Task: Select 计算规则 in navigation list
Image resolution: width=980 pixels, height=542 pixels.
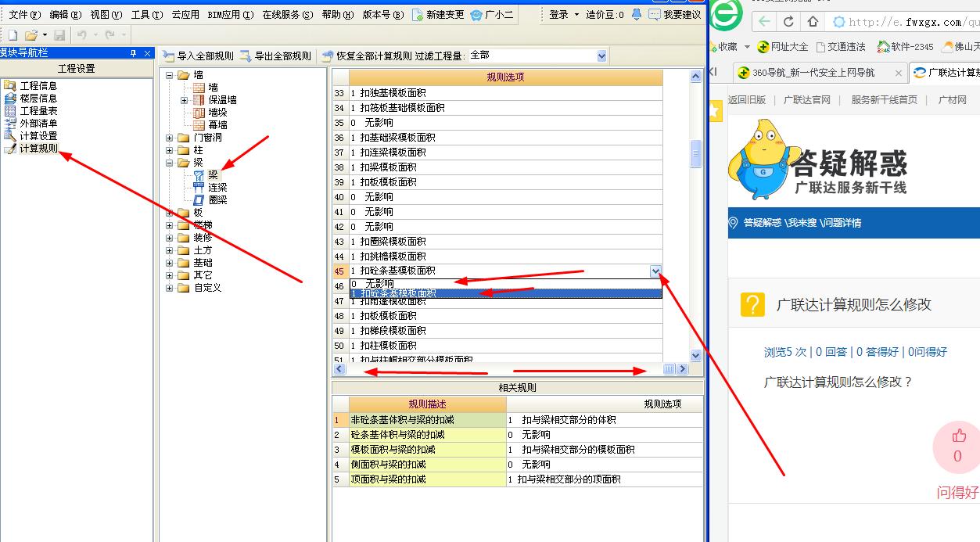Action: (31, 148)
